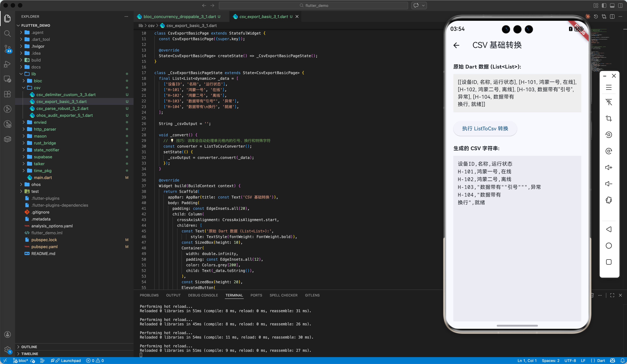
Task: Open Source Control view with 43 badge
Action: click(8, 49)
